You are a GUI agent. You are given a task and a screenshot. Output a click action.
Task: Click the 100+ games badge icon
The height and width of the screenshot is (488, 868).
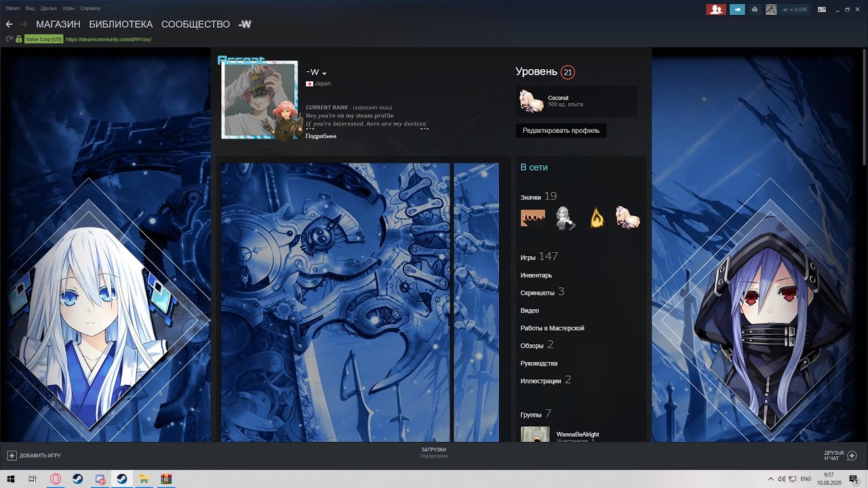pos(533,218)
